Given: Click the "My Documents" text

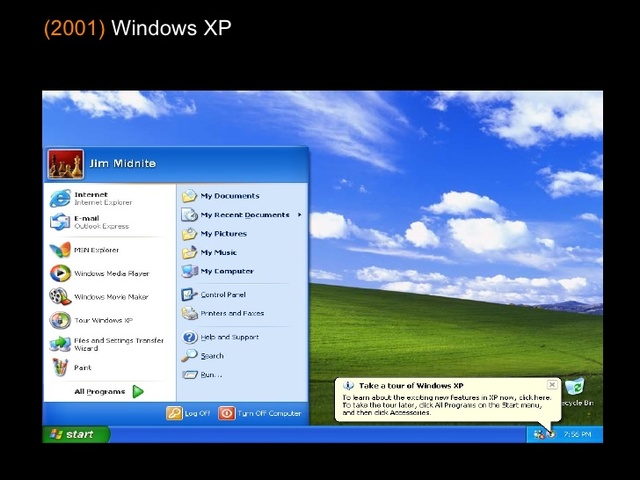Looking at the screenshot, I should coord(230,196).
